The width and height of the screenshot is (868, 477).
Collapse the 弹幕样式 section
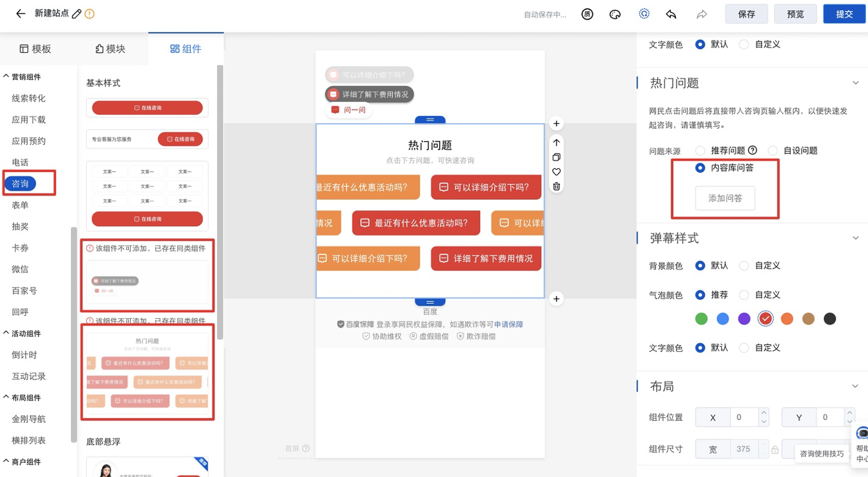click(x=856, y=238)
